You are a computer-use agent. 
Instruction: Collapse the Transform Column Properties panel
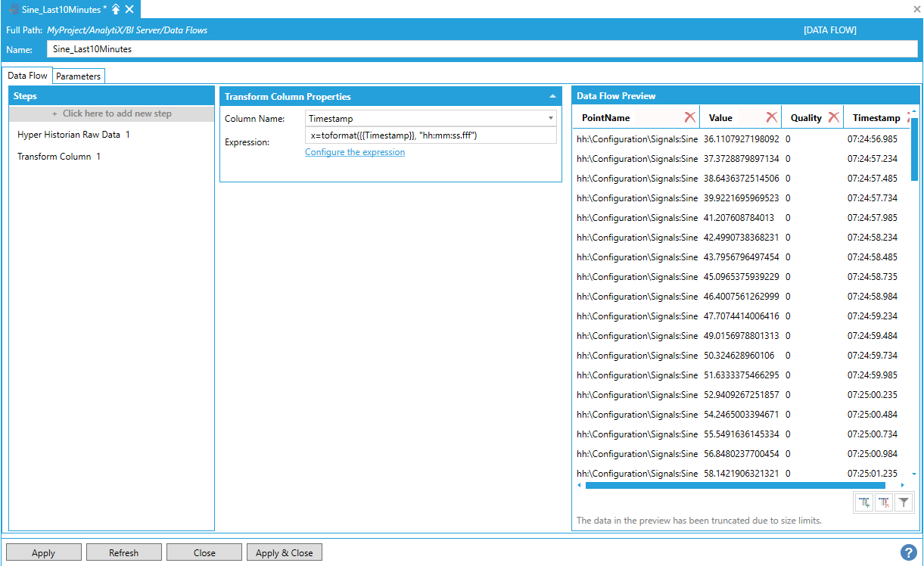coord(552,97)
